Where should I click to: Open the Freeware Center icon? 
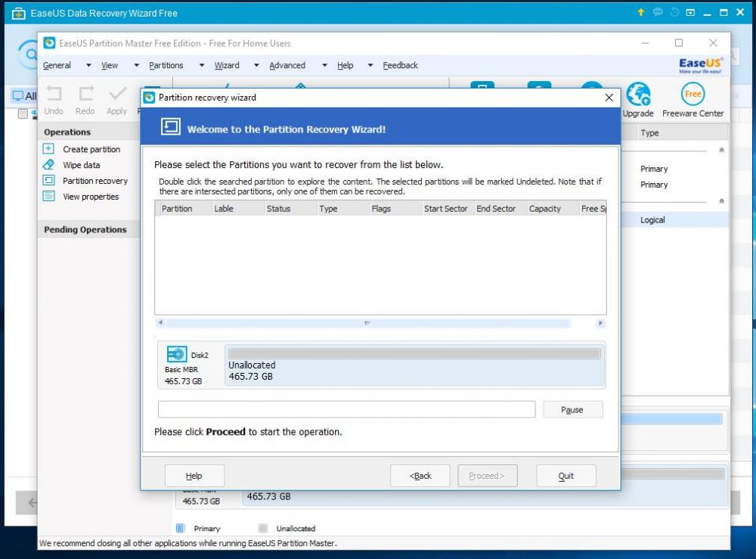(692, 94)
